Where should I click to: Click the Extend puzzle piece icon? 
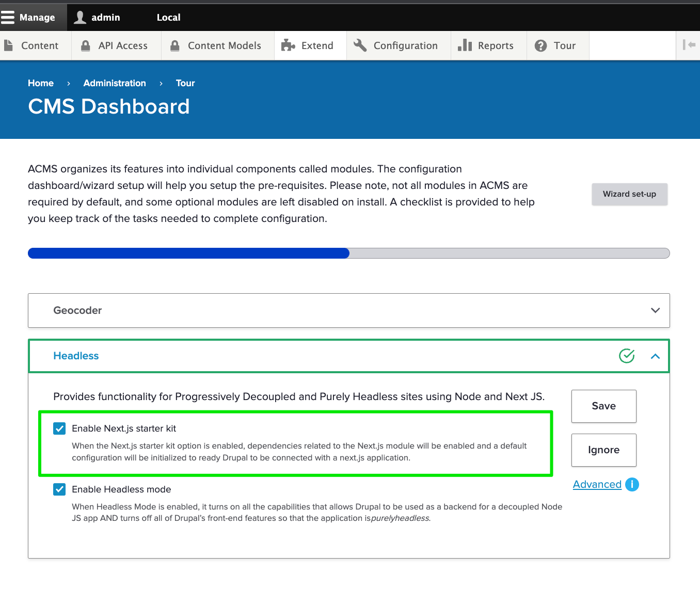click(288, 45)
